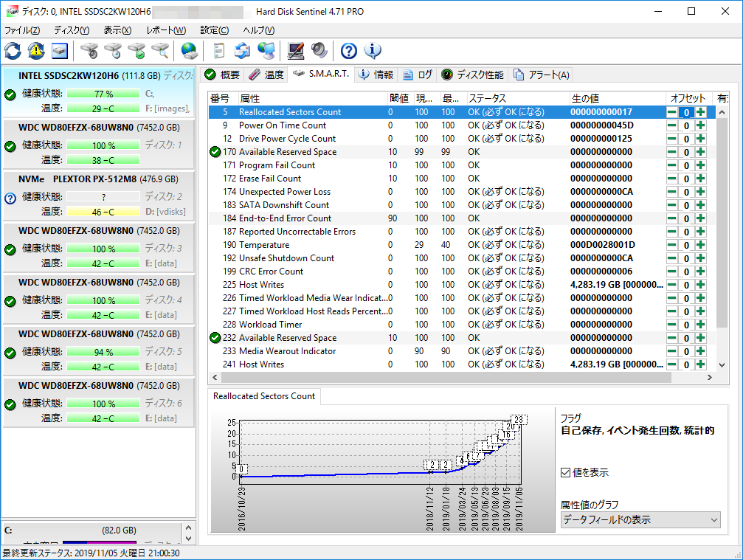Click the Disk 5 health bar showing 94%

[x=103, y=352]
